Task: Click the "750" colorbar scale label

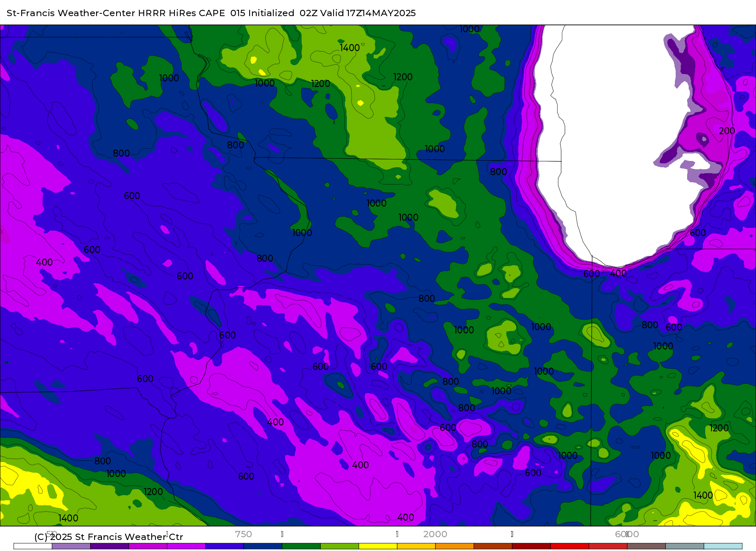Action: pyautogui.click(x=243, y=534)
